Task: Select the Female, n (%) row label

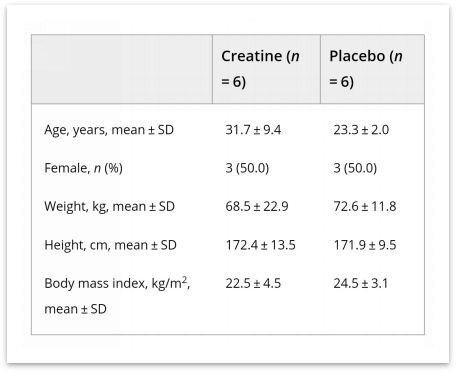Action: pyautogui.click(x=83, y=168)
